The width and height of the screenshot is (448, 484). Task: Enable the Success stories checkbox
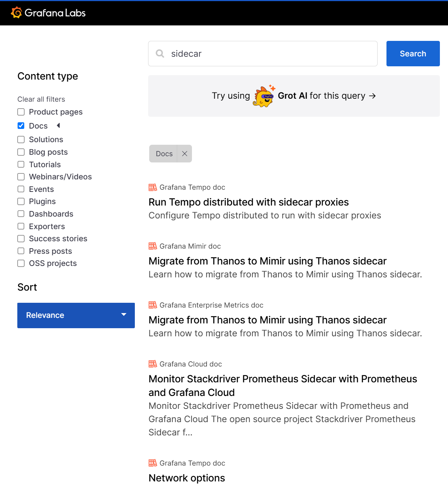click(21, 239)
